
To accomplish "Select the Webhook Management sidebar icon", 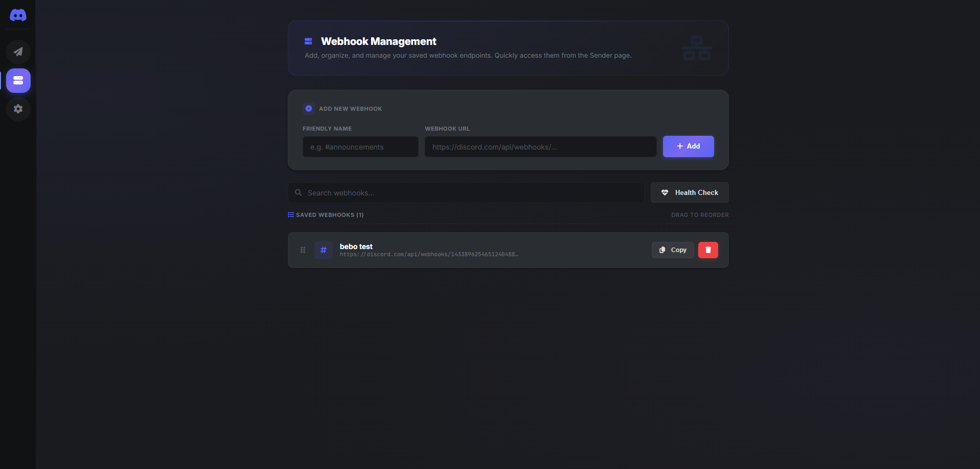I will (18, 81).
